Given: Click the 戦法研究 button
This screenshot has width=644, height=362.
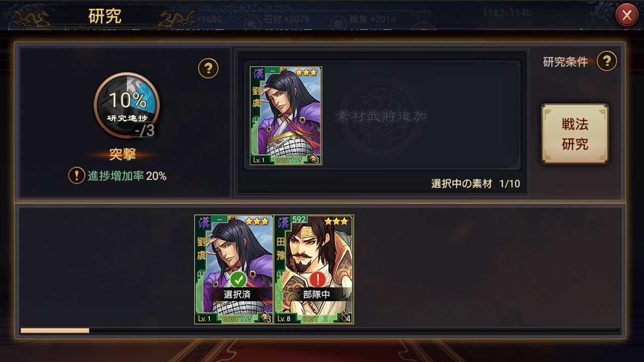Looking at the screenshot, I should (575, 134).
